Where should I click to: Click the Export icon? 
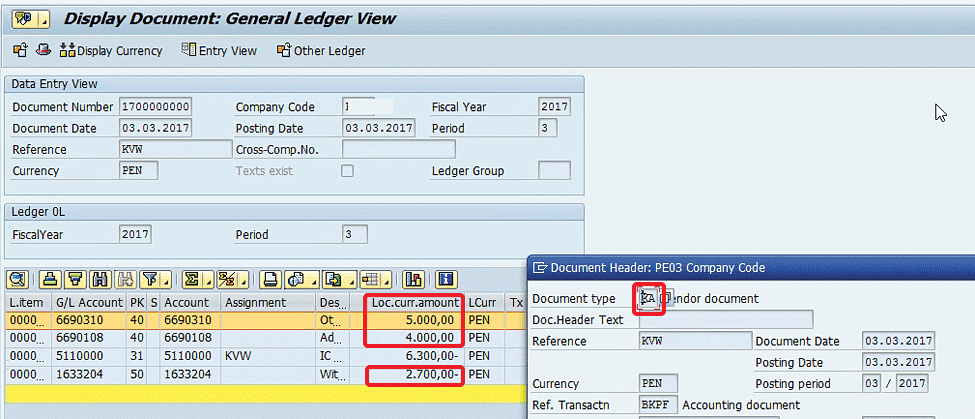(333, 279)
